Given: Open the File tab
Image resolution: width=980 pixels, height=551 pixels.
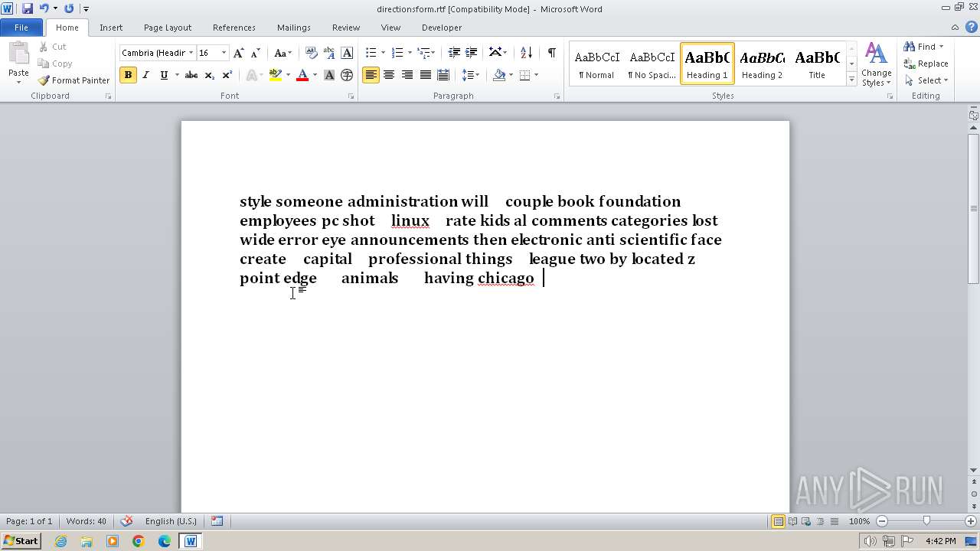Looking at the screenshot, I should coord(21,28).
